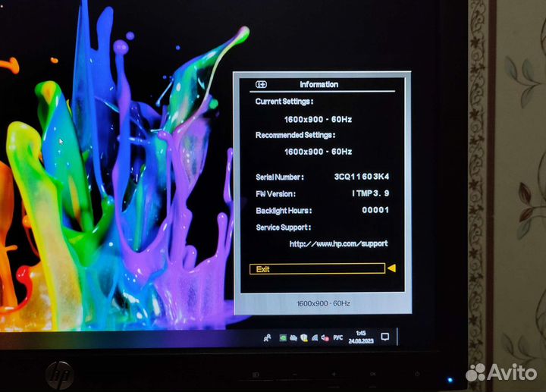Switch input language via РУС indicator
The height and width of the screenshot is (392, 546).
click(337, 337)
